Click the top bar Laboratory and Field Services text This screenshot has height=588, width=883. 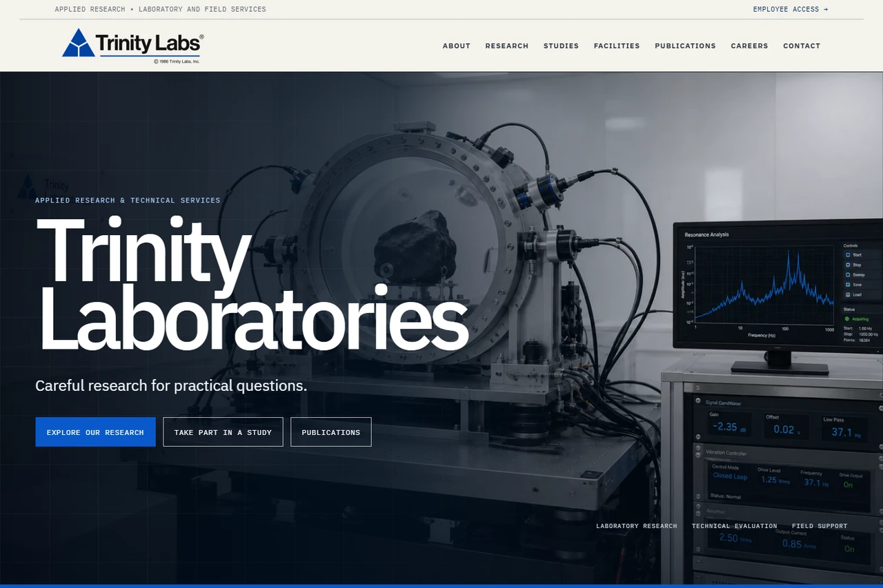click(202, 10)
